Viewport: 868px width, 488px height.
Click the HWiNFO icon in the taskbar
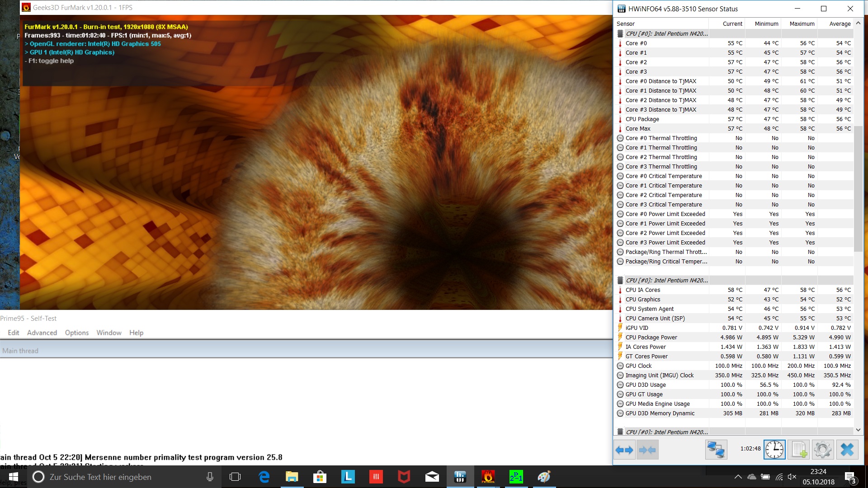pos(460,477)
